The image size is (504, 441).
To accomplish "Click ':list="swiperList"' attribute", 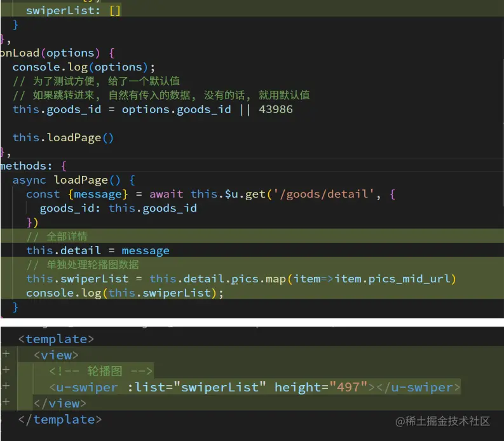I will point(197,388).
